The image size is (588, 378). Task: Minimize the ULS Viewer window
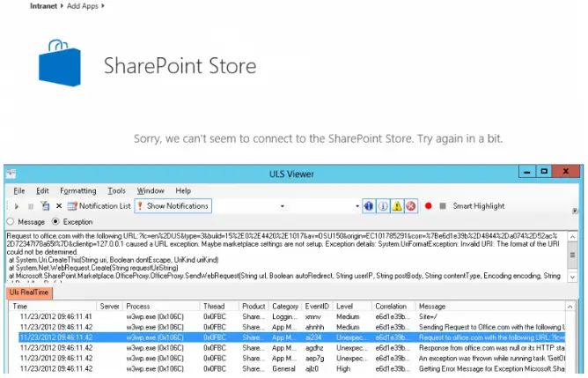pyautogui.click(x=527, y=172)
